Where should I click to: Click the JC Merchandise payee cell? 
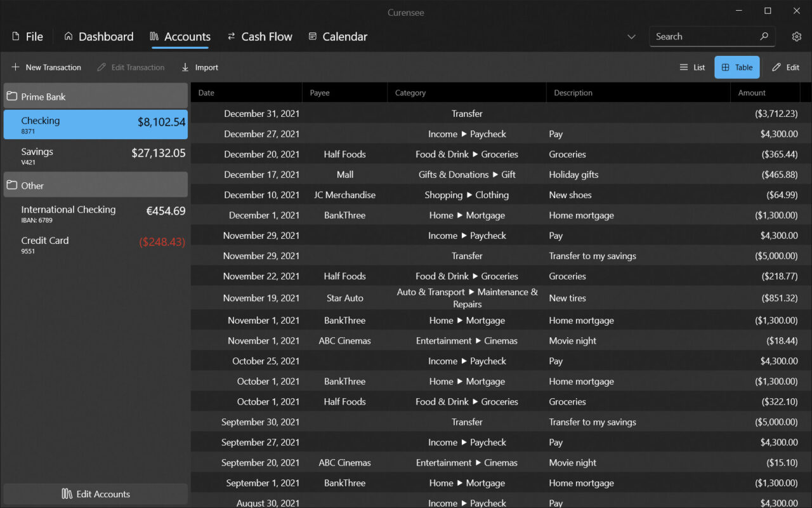pos(344,195)
